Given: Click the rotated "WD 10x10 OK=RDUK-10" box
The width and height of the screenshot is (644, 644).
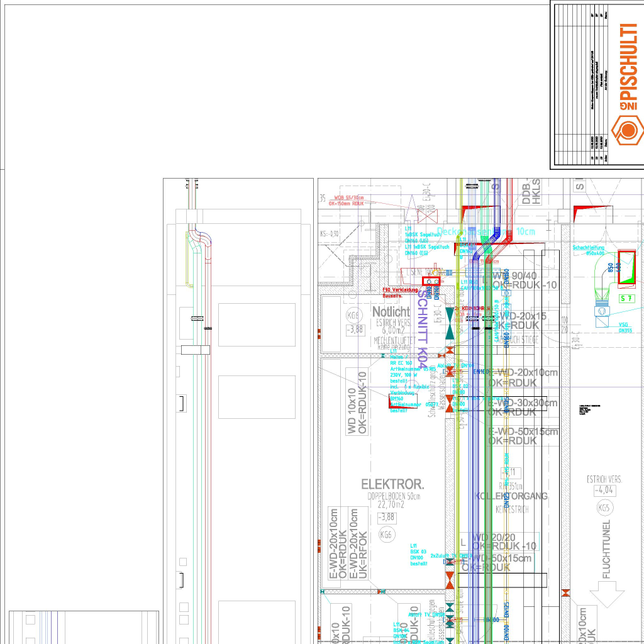Looking at the screenshot, I should point(357,402).
